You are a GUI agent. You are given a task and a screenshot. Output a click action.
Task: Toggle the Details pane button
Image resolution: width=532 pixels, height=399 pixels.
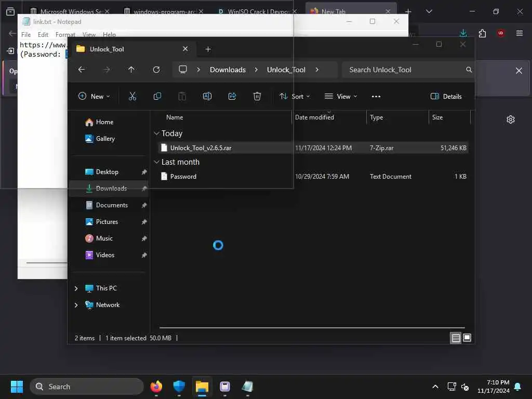pyautogui.click(x=446, y=96)
